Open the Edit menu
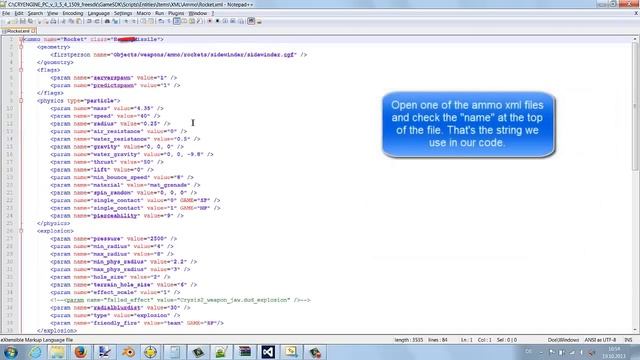The image size is (640, 360). (19, 13)
